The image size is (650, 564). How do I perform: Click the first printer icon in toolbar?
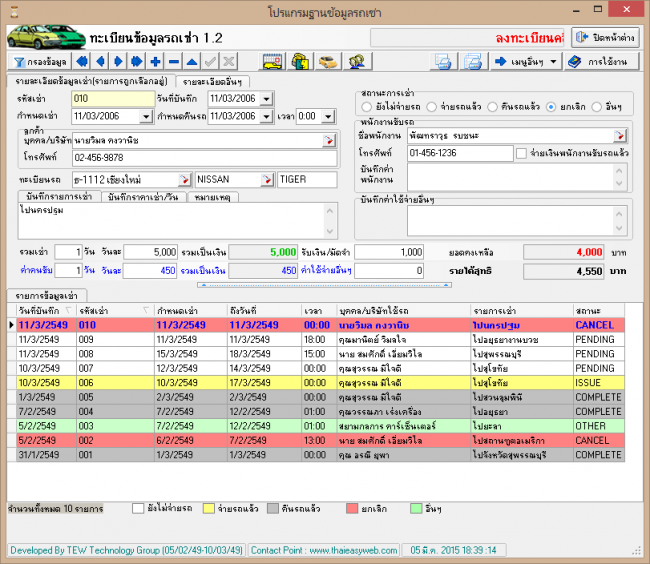tap(443, 62)
